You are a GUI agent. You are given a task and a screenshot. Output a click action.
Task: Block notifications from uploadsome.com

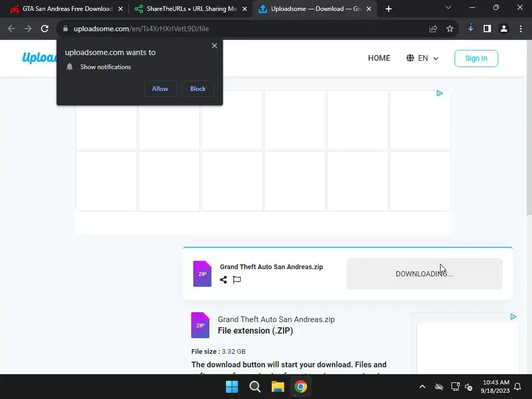pyautogui.click(x=198, y=89)
